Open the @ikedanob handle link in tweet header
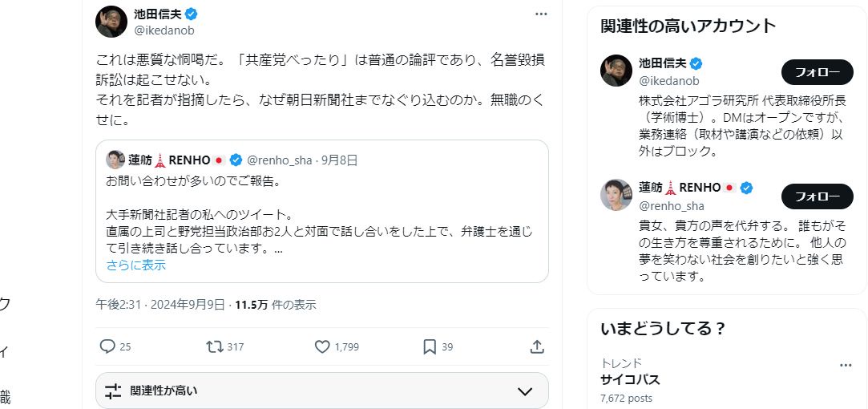Image resolution: width=868 pixels, height=409 pixels. point(165,30)
